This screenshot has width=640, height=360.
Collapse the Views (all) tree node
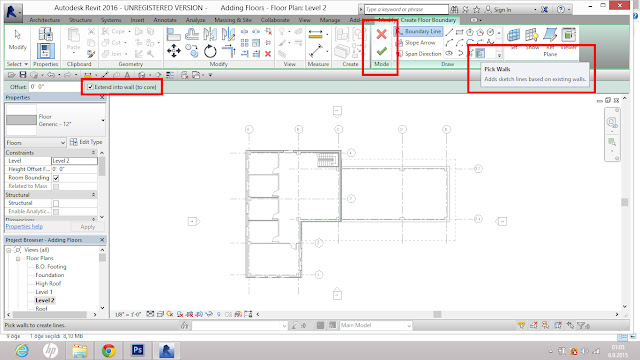tap(9, 250)
